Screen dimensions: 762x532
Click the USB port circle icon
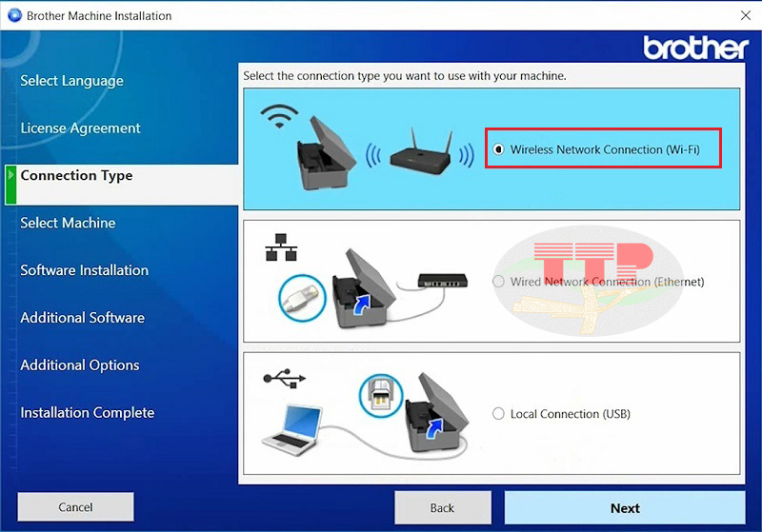pyautogui.click(x=381, y=395)
